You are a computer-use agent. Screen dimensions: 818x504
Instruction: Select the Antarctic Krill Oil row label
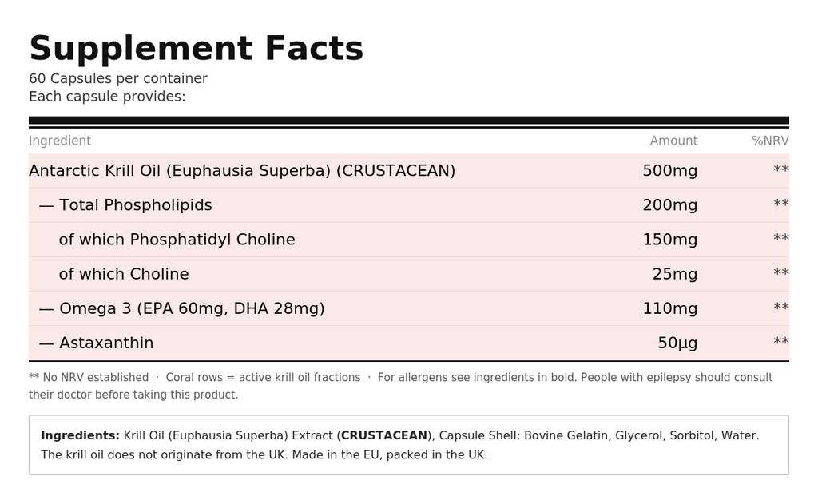click(242, 171)
